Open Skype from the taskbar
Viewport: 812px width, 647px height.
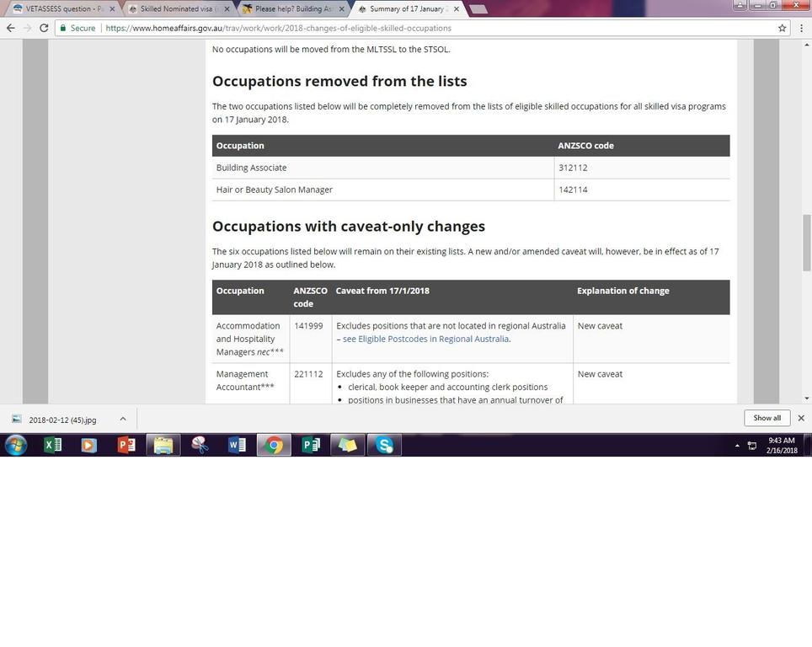(385, 445)
